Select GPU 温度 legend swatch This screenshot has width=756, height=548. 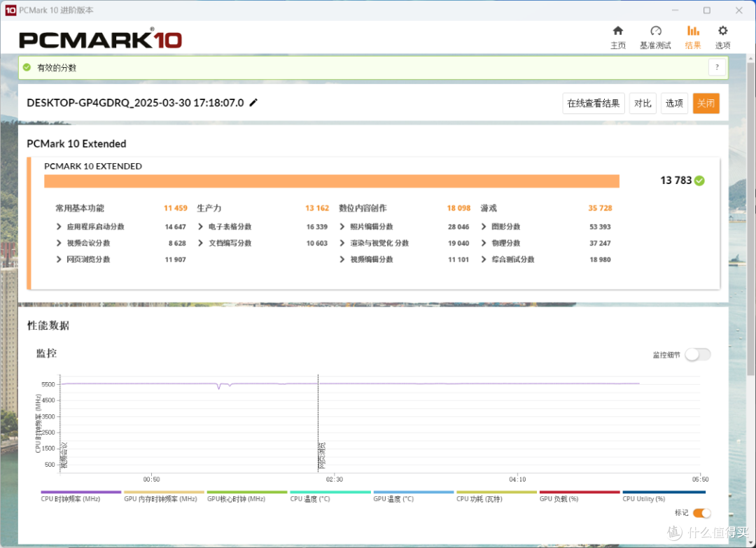coord(414,492)
